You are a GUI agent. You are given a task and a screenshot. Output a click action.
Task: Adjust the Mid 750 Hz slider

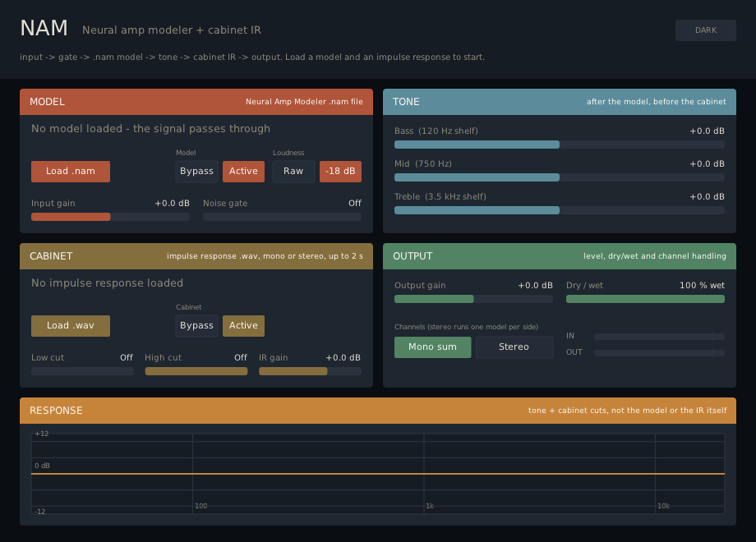click(x=560, y=177)
